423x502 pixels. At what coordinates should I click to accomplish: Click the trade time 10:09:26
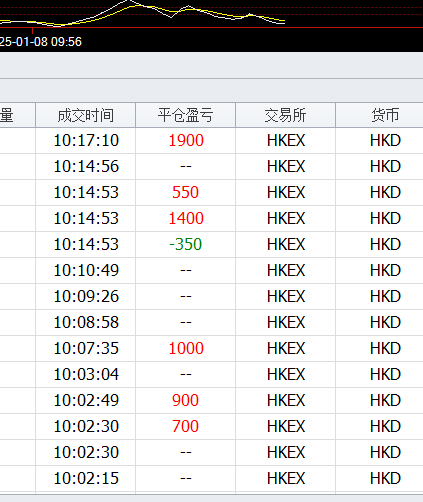pos(86,296)
